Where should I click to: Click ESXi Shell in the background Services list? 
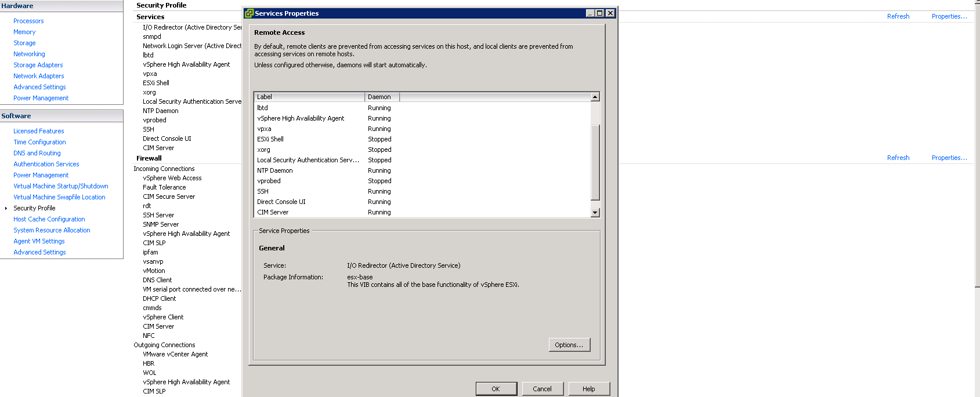pyautogui.click(x=156, y=83)
